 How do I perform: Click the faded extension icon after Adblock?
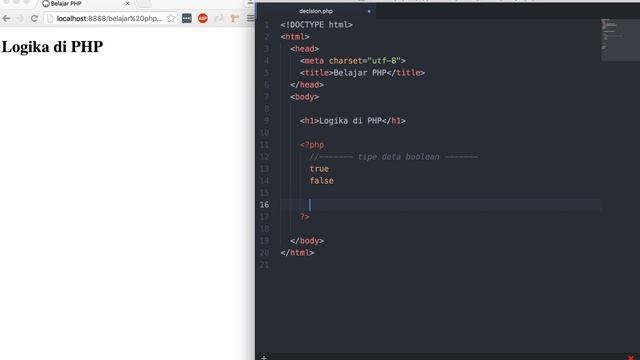point(219,18)
